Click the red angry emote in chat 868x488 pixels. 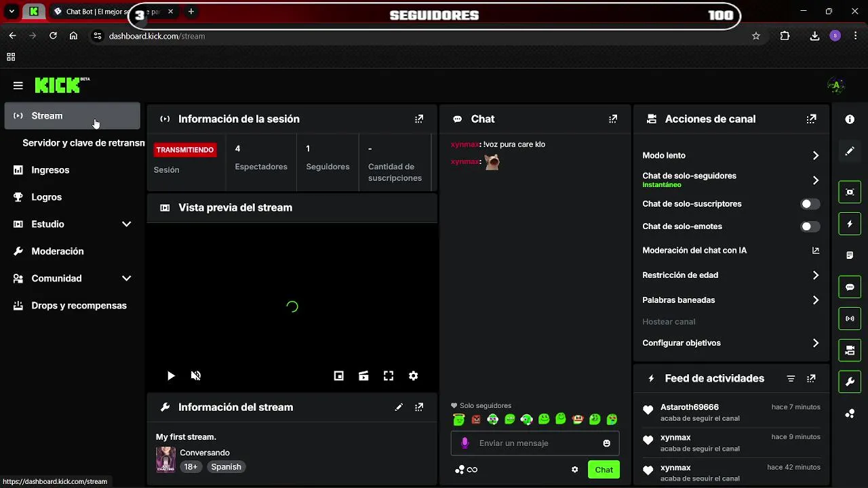coord(476,420)
